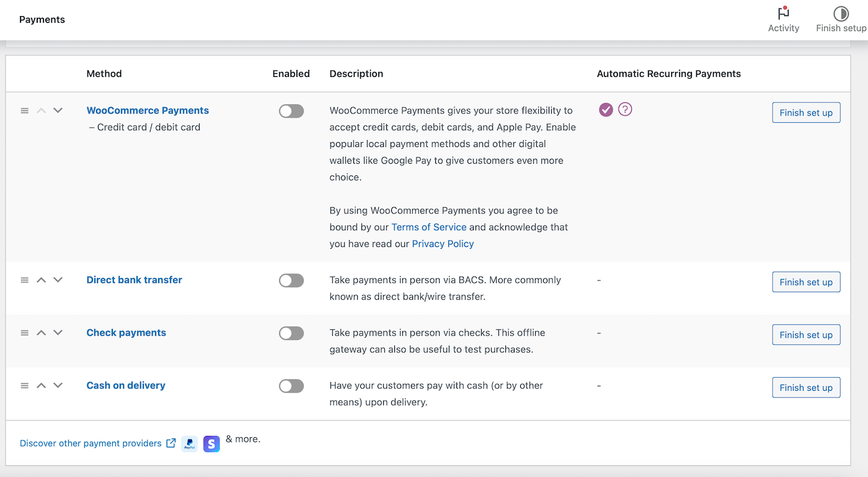Select the PayPal icon near the providers link
Screen dimensions: 868x477
point(189,444)
